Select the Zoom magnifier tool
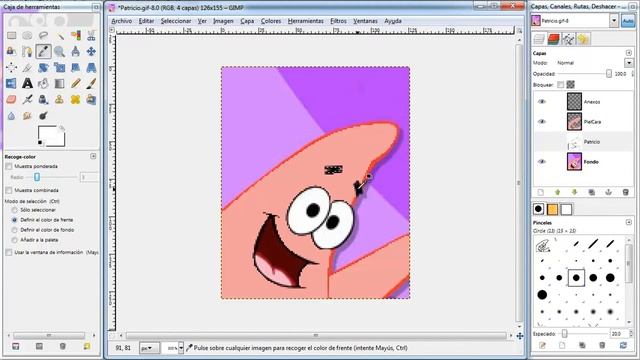This screenshot has width=640, height=360. point(59,51)
